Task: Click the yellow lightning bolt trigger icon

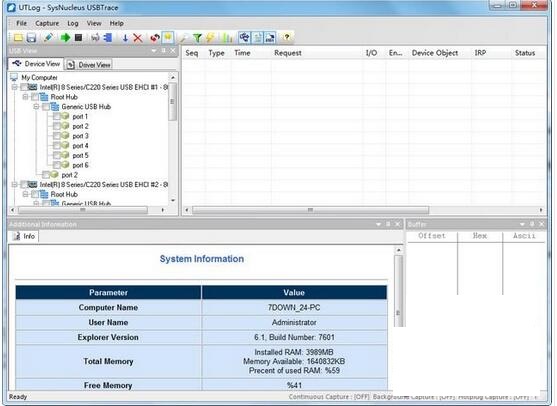Action: tap(210, 38)
